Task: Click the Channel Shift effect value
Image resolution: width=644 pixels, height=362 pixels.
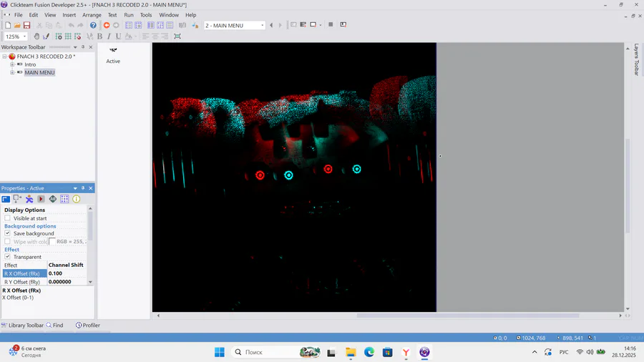Action: (67, 265)
